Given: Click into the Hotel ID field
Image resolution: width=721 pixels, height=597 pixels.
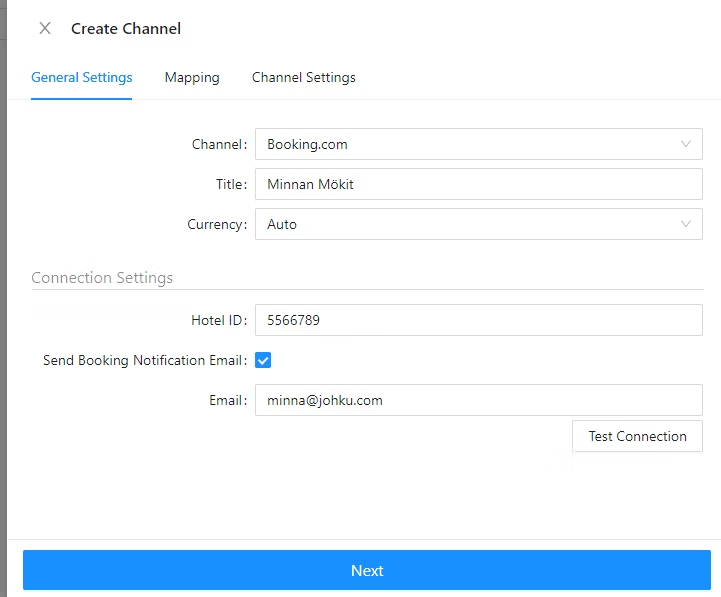Looking at the screenshot, I should pos(479,320).
